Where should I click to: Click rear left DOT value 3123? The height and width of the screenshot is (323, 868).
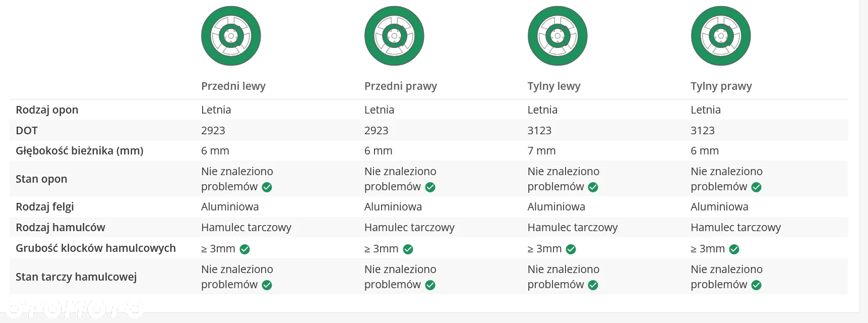[539, 131]
